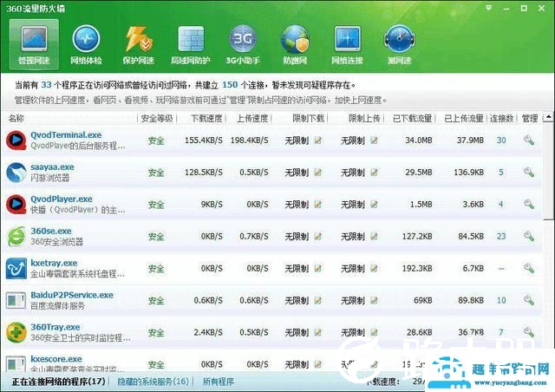555x392 pixels.
Task: Open QvodTerminal.exe program name link
Action: coord(66,135)
